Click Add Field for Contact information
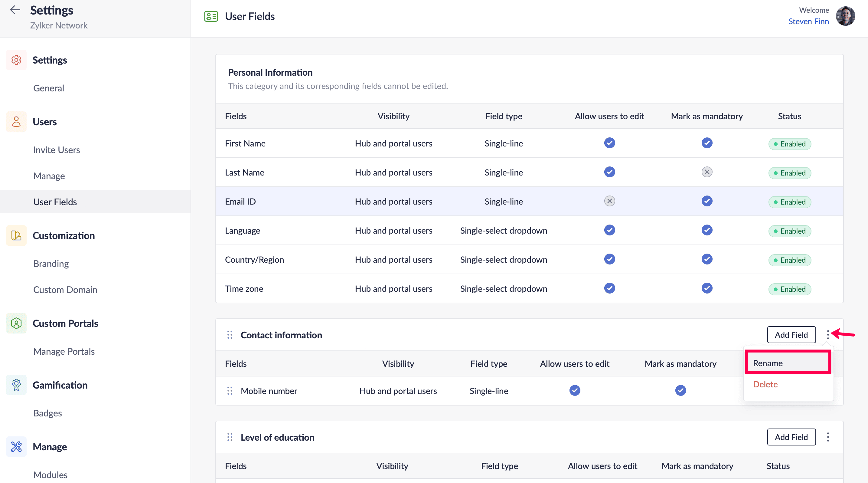Image resolution: width=868 pixels, height=483 pixels. 791,335
